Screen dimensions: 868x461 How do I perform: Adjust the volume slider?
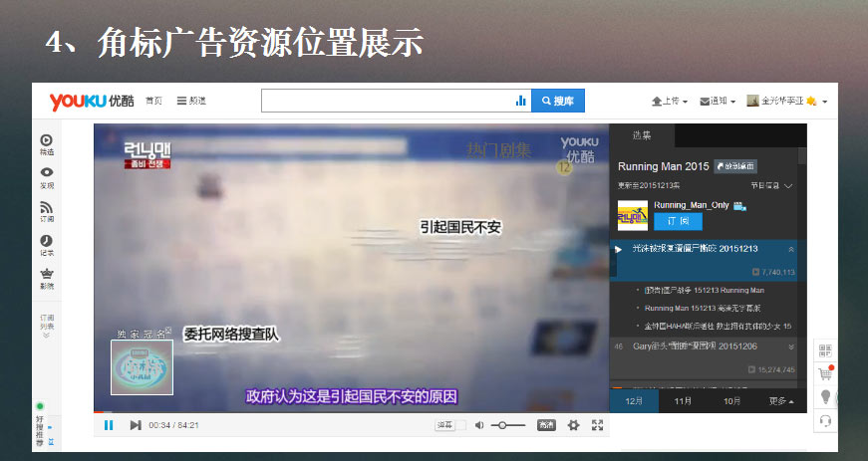(x=509, y=425)
